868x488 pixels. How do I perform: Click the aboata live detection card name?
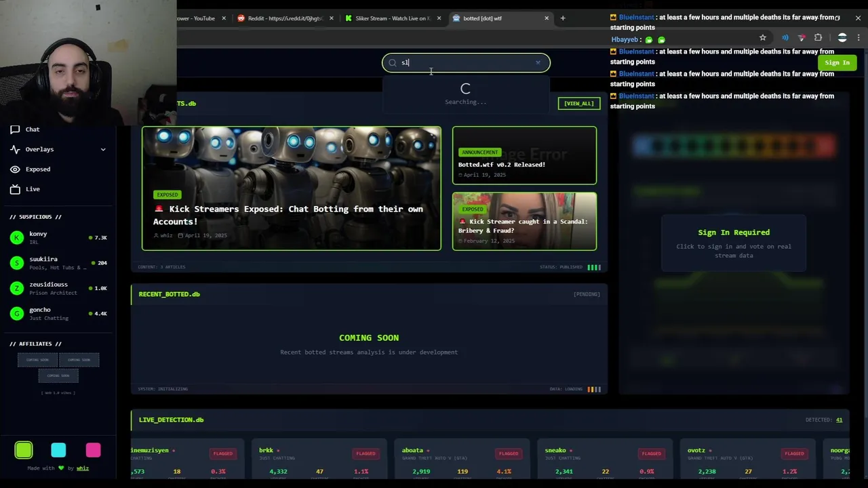(x=412, y=450)
